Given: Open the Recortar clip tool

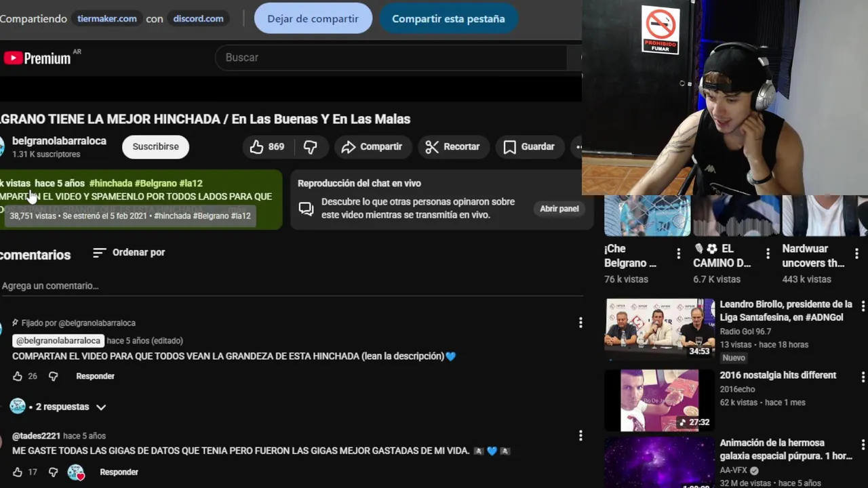Looking at the screenshot, I should pos(452,146).
